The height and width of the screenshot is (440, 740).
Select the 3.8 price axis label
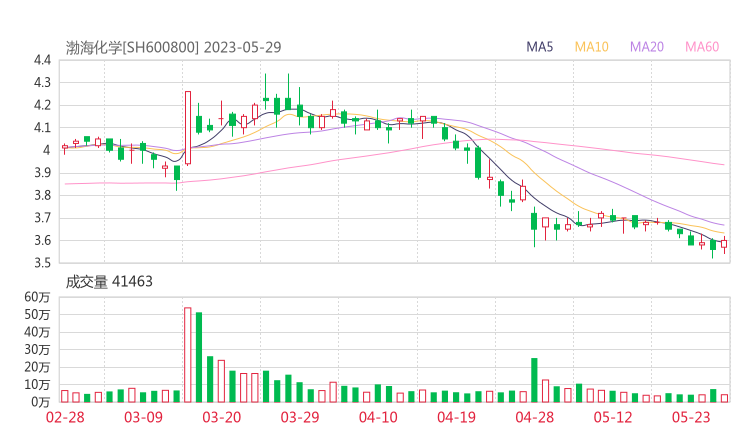42,195
